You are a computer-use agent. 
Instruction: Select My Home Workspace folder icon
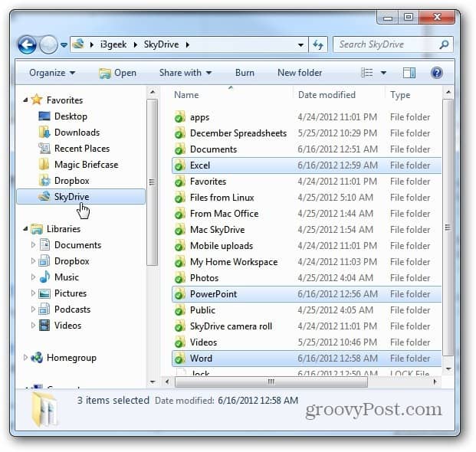(179, 262)
